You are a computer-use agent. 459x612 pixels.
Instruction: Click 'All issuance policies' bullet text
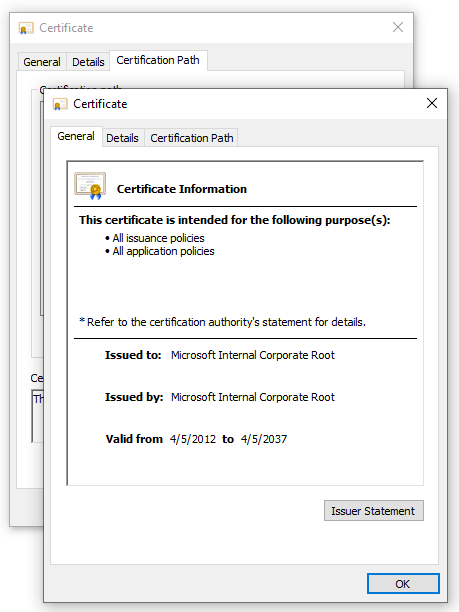coord(158,238)
